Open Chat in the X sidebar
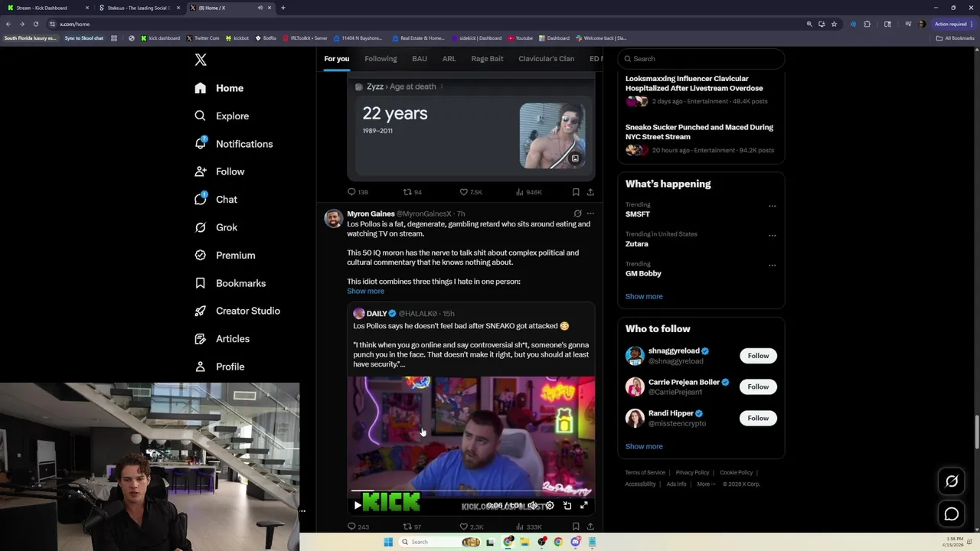980x551 pixels. point(216,199)
